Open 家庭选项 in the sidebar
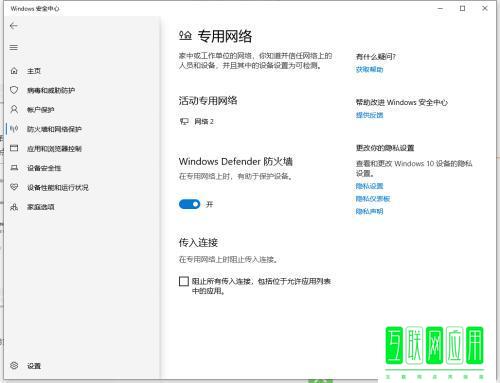 [x=41, y=207]
